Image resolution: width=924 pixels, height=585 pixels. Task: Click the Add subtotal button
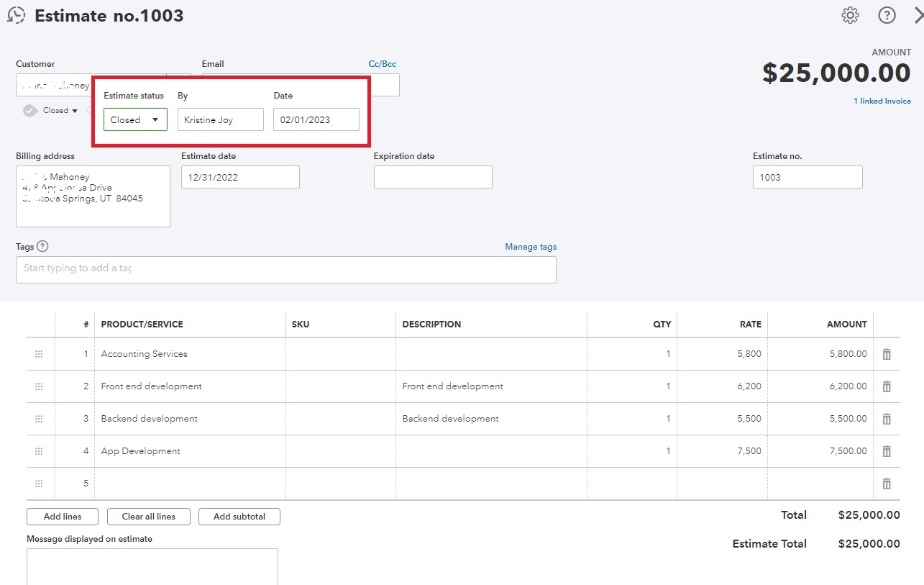239,517
